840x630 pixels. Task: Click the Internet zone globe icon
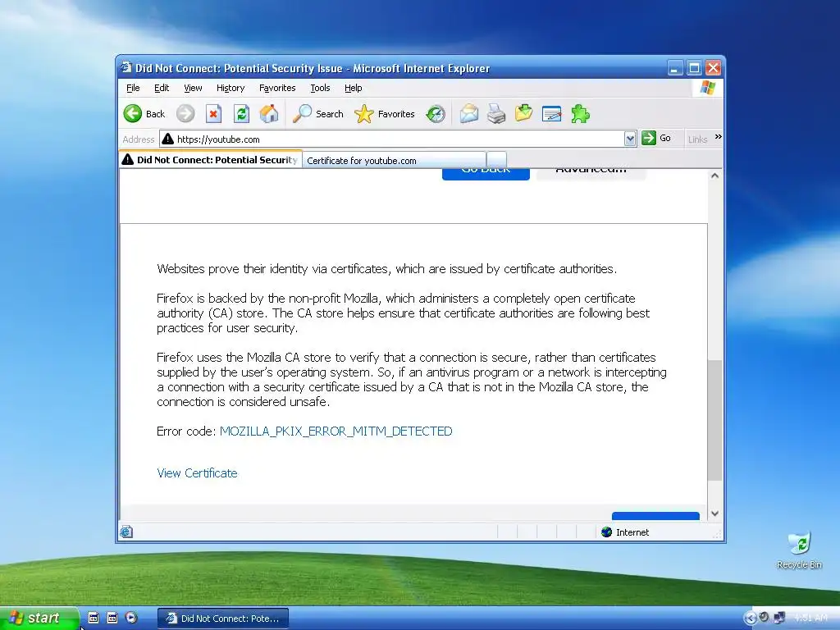point(606,532)
